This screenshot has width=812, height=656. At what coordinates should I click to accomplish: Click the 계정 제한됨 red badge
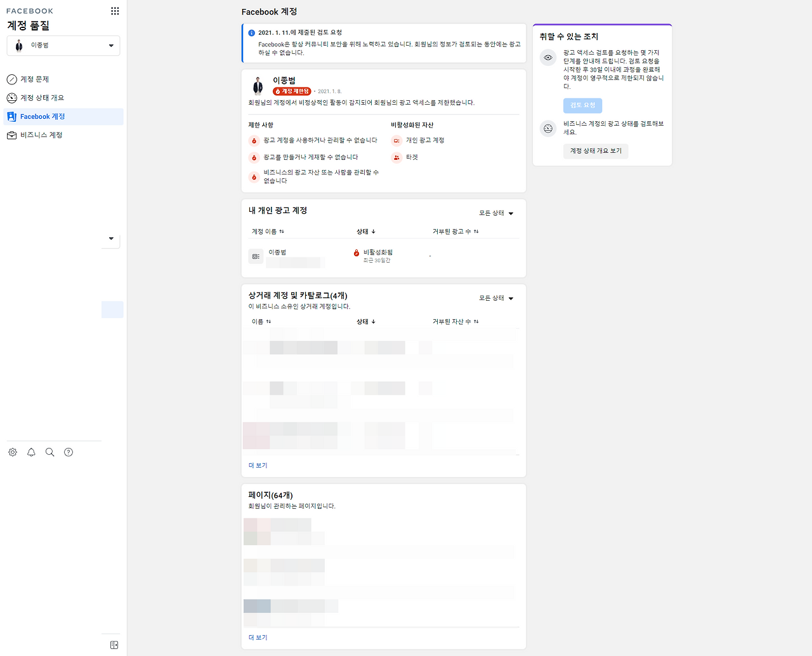[x=292, y=91]
